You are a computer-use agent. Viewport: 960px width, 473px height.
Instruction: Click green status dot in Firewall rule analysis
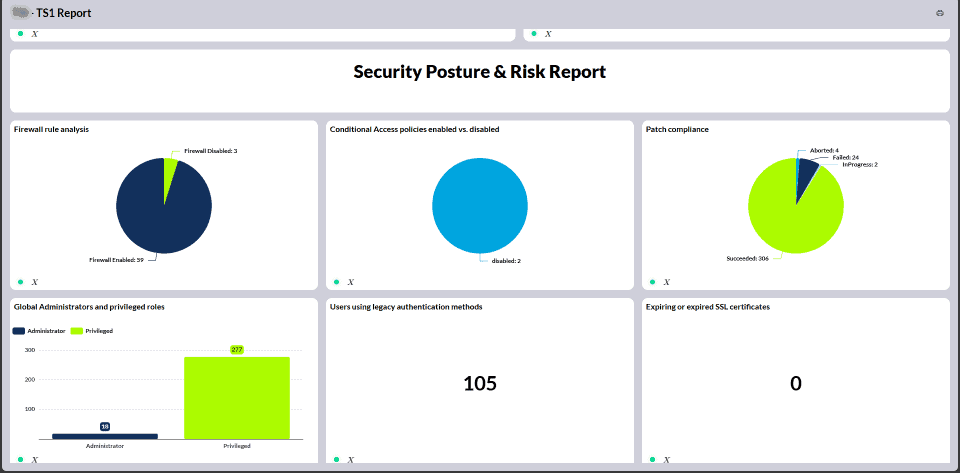[x=20, y=282]
